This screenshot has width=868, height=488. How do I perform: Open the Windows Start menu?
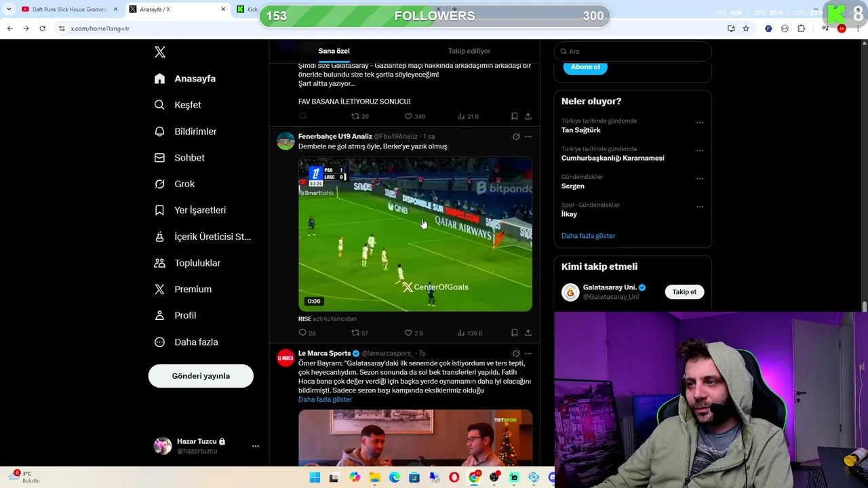pos(315,478)
